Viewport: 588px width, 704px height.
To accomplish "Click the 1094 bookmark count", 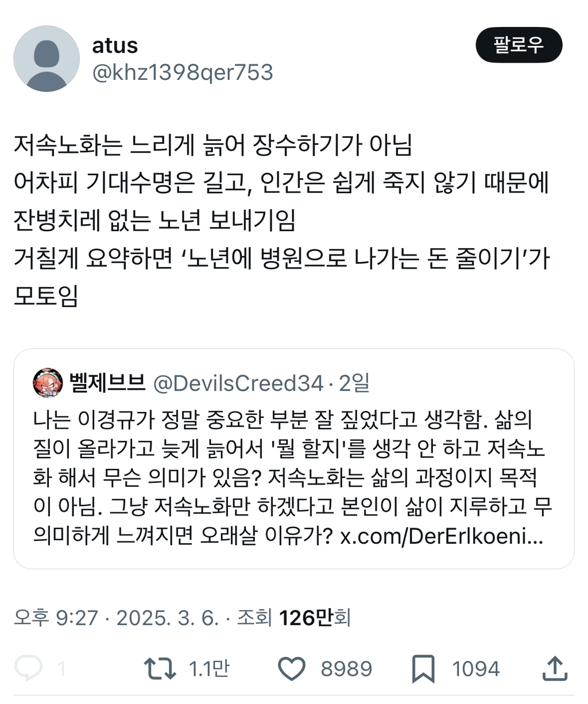I will [475, 669].
